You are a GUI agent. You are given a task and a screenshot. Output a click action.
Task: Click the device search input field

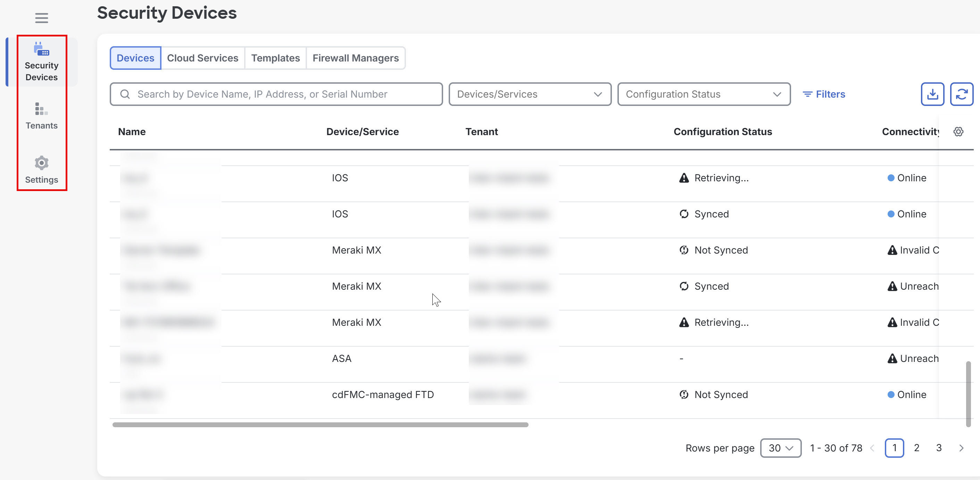[275, 94]
